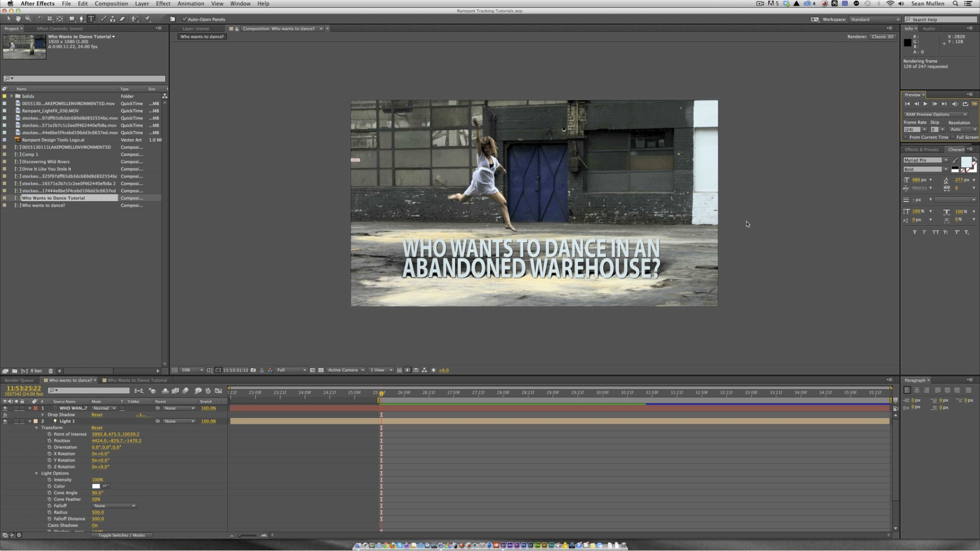The image size is (980, 551).
Task: Select the Rectangle shape tool
Action: click(72, 19)
